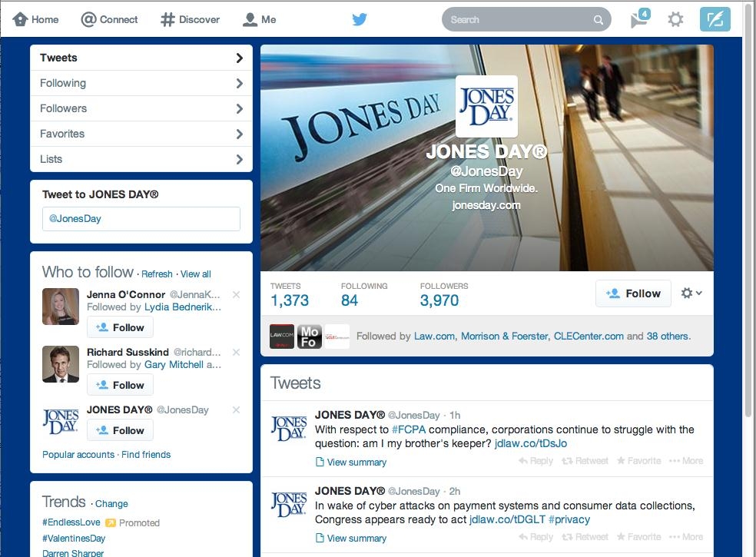
Task: Select Following in the sidebar list
Action: [141, 83]
